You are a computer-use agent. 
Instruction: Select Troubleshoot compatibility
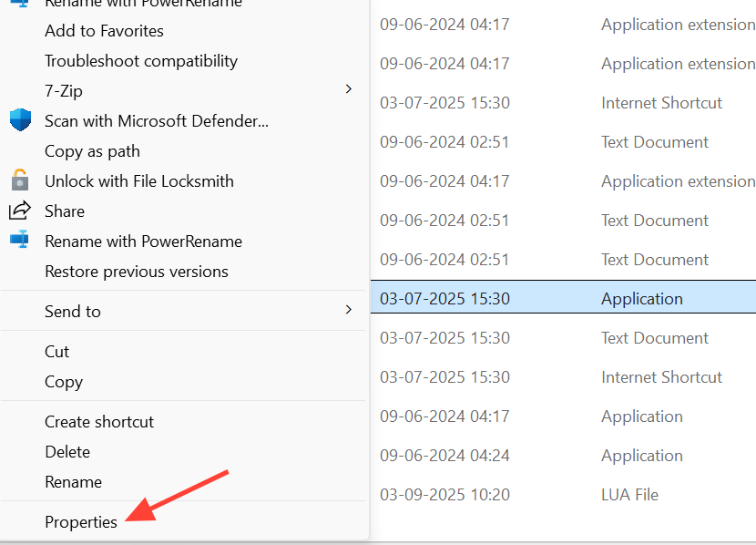click(141, 61)
